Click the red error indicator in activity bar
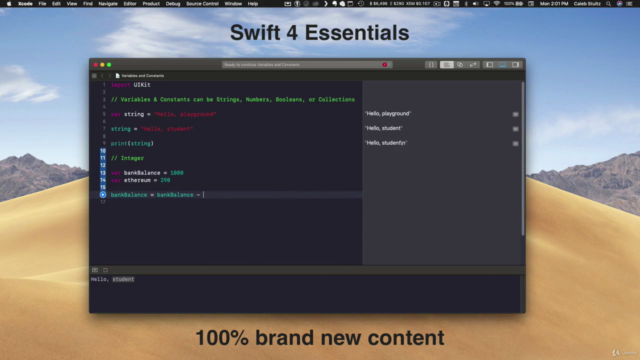The image size is (640, 360). (384, 64)
